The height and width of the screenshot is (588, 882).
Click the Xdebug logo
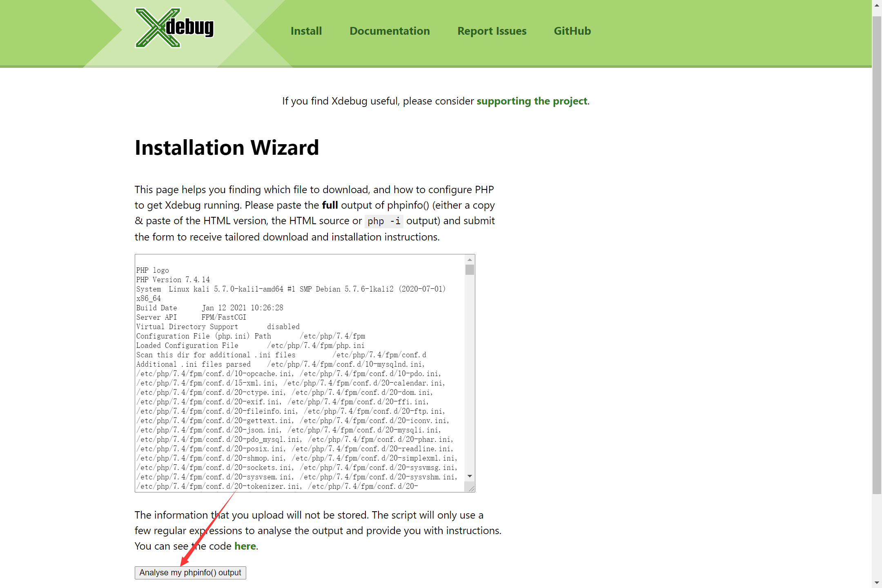174,28
